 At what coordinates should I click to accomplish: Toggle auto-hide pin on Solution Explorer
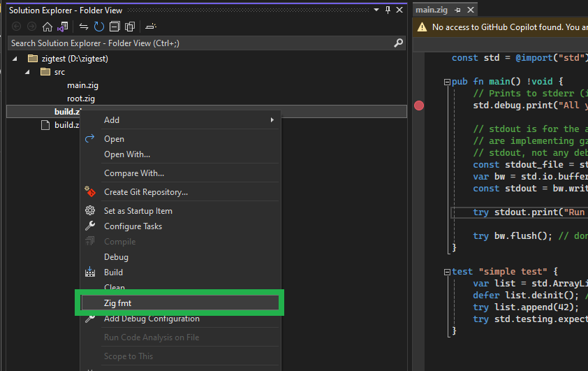388,10
